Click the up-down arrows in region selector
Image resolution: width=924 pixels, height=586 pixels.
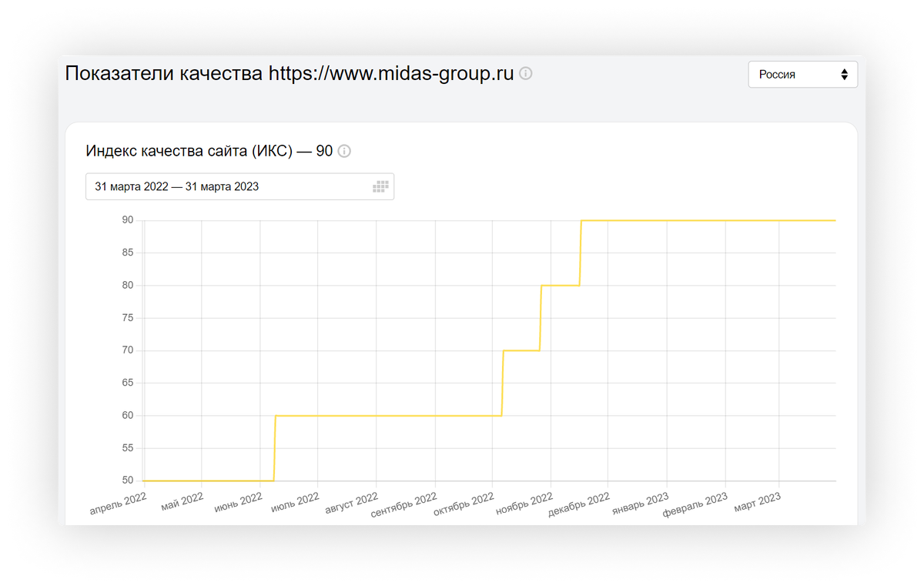pos(845,74)
